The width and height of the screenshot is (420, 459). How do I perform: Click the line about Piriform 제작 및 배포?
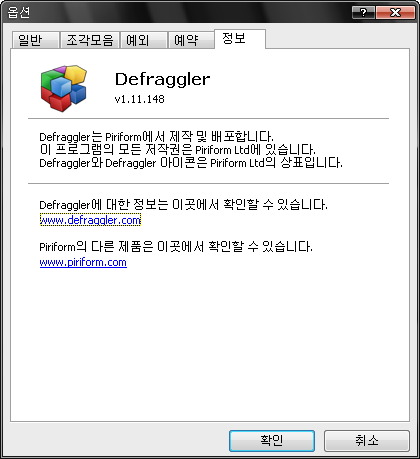pyautogui.click(x=156, y=136)
